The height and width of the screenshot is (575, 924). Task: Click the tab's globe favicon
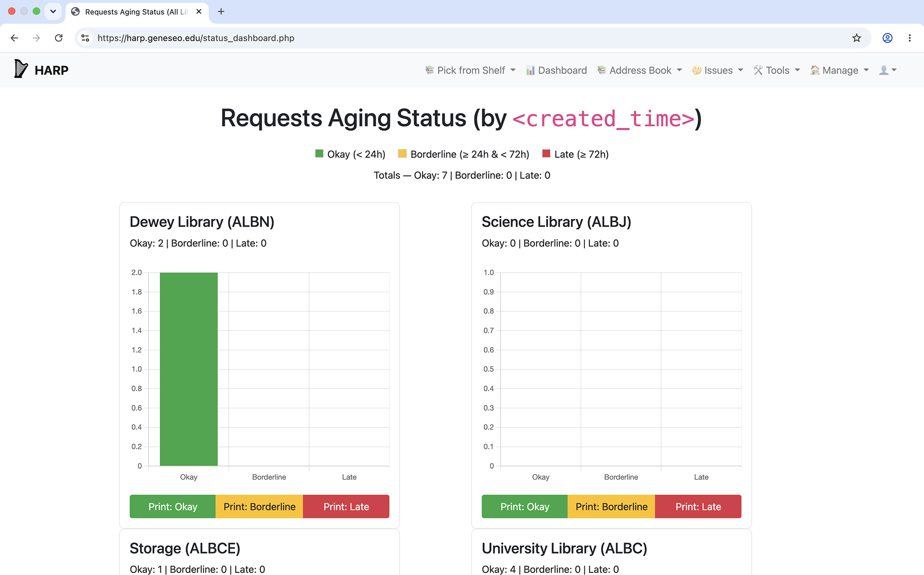pos(75,12)
